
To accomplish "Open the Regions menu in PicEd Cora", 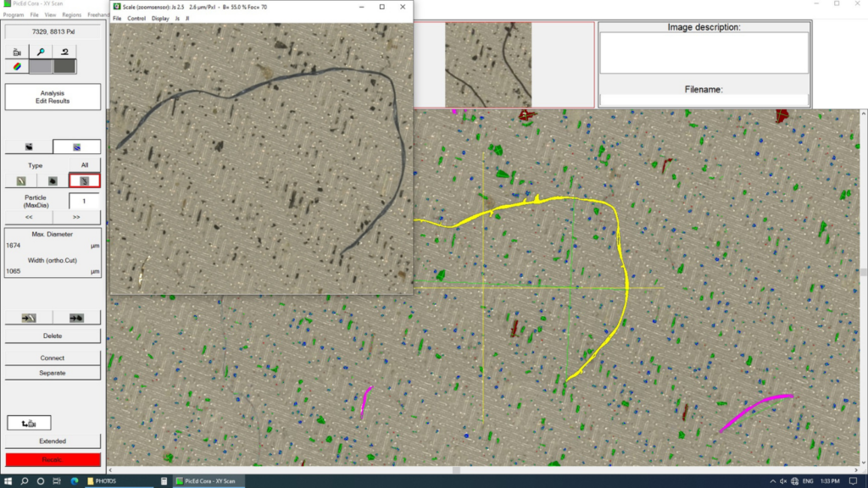I will click(x=71, y=15).
